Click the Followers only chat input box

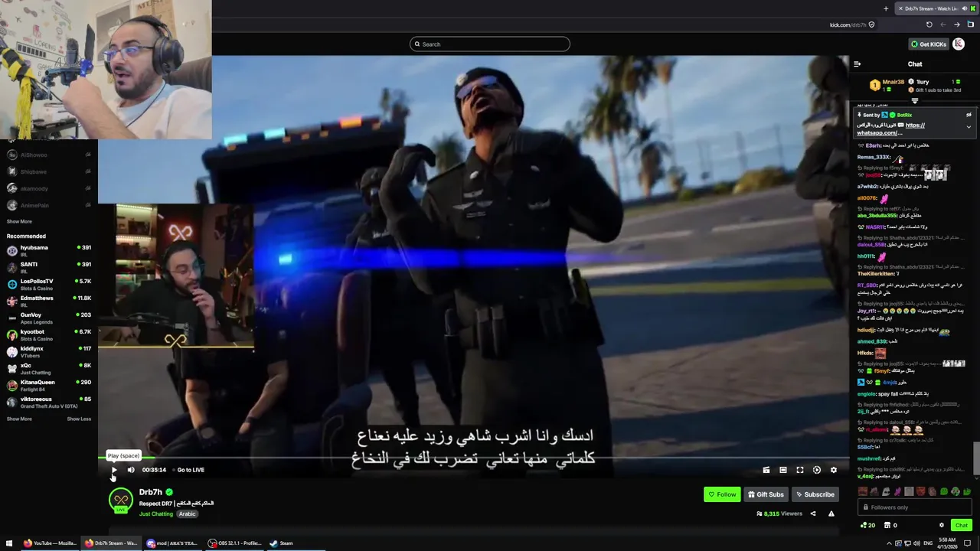(915, 507)
